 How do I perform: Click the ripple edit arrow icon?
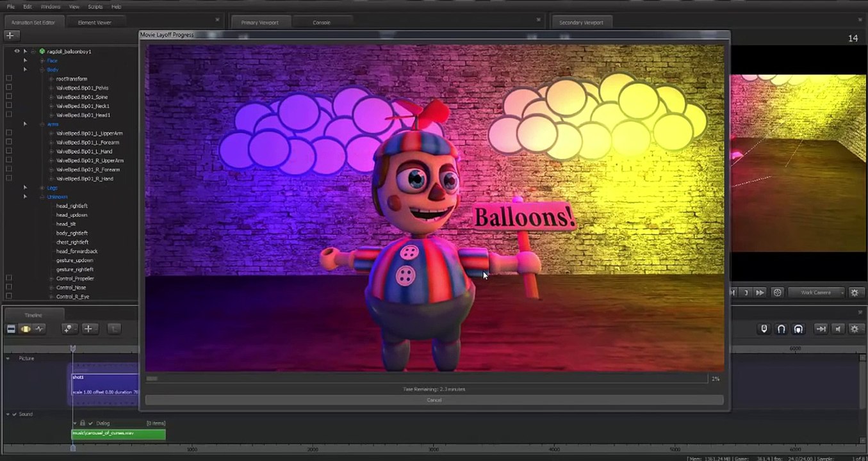821,328
